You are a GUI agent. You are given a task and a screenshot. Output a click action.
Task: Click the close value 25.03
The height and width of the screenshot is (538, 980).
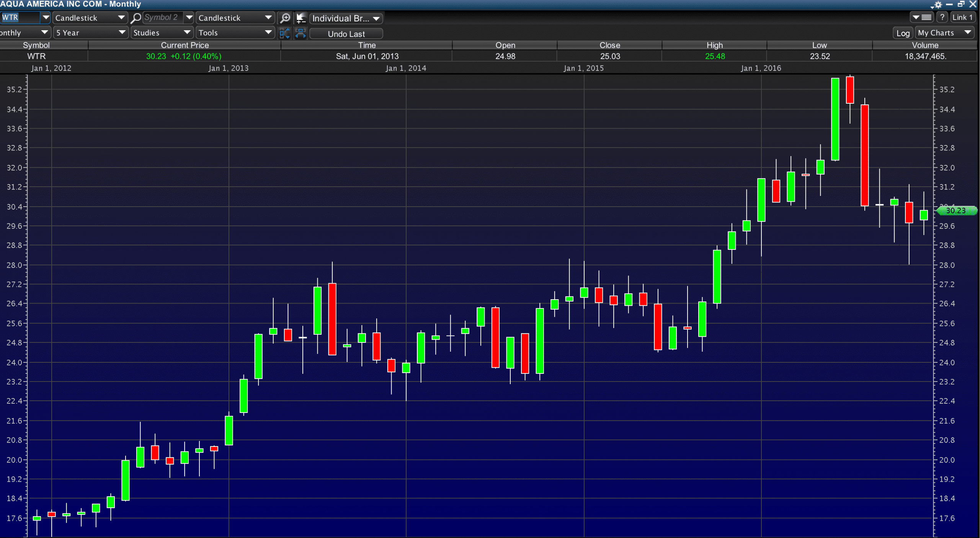click(x=610, y=56)
